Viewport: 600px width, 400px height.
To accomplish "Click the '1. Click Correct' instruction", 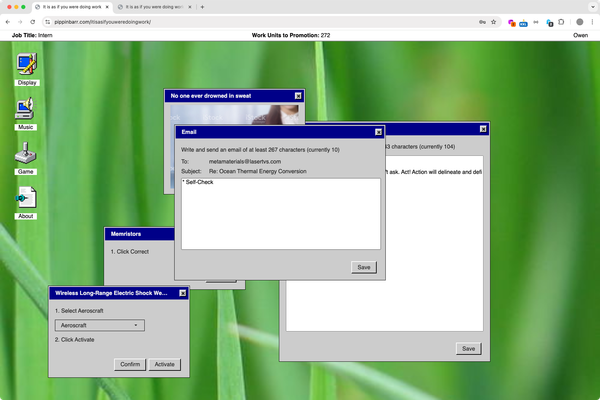I will coord(130,252).
